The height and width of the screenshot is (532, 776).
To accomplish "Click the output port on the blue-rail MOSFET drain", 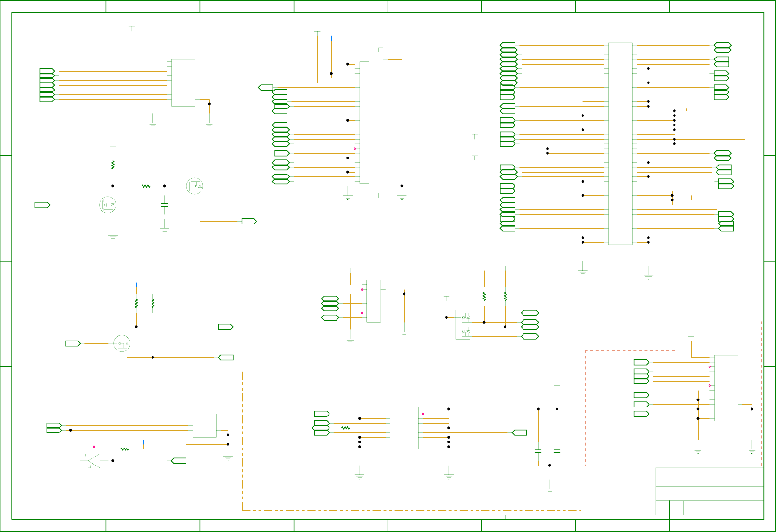I will [249, 221].
